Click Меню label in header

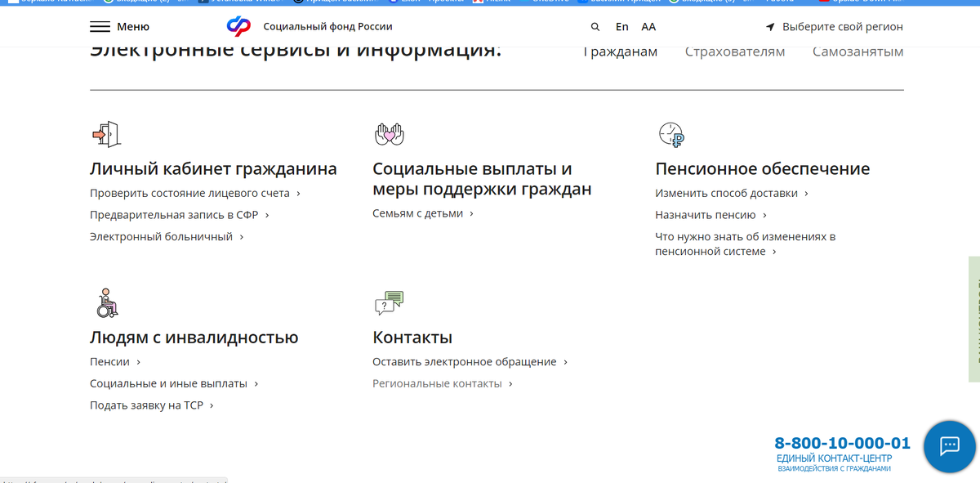click(133, 27)
